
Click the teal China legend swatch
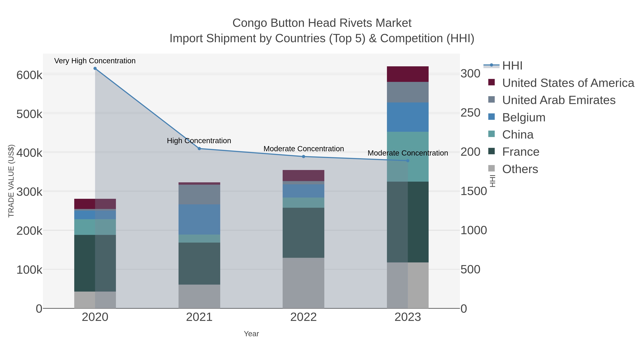492,134
